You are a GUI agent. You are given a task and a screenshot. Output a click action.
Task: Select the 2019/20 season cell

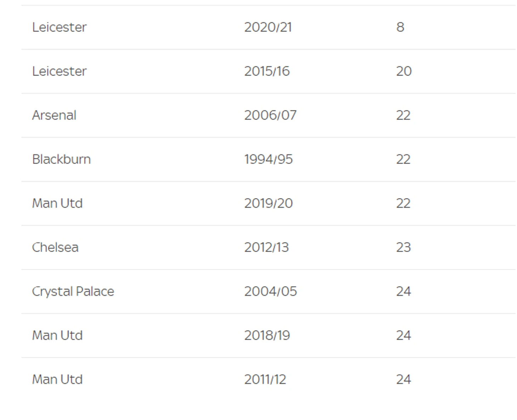click(268, 203)
